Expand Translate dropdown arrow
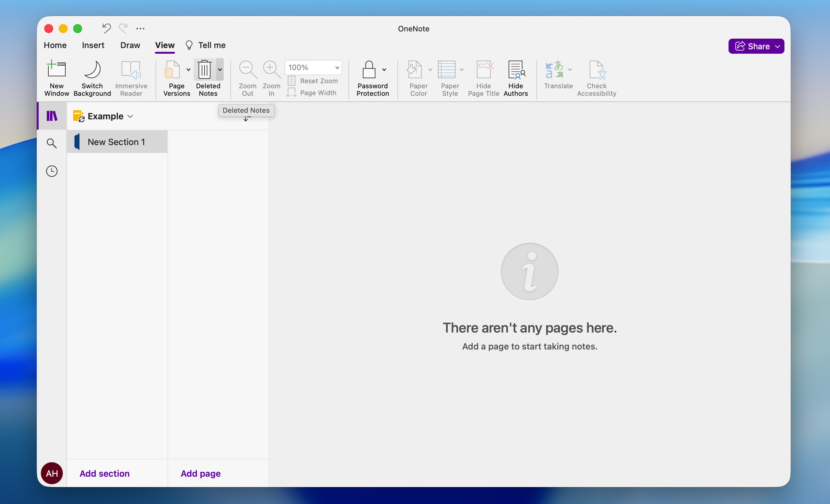830x504 pixels. [570, 70]
